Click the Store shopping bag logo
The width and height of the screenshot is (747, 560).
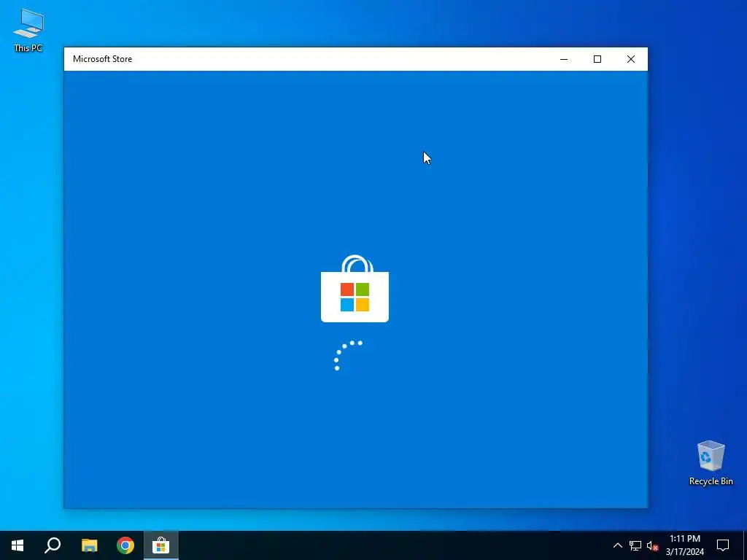355,289
